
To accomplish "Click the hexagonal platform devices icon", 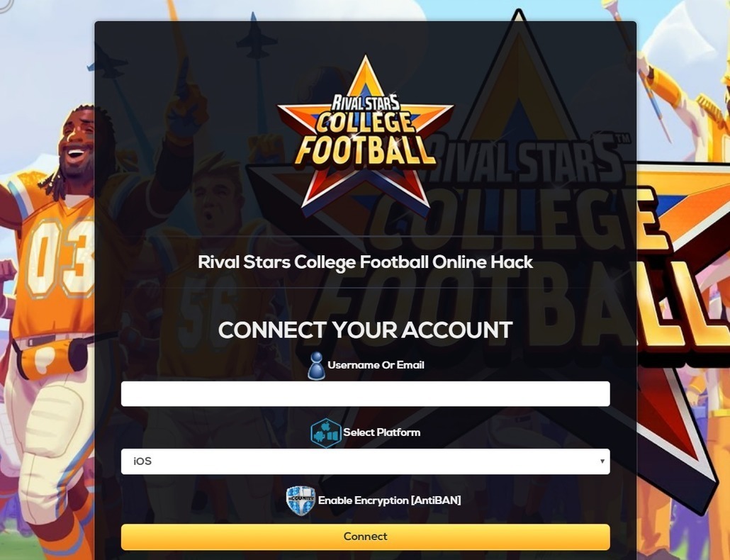I will coord(326,433).
